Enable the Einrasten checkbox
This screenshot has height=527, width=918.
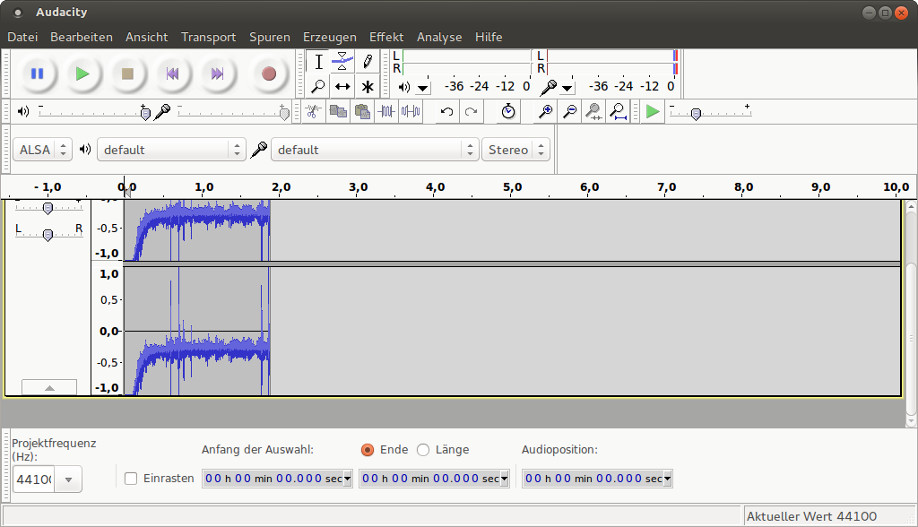tap(131, 478)
